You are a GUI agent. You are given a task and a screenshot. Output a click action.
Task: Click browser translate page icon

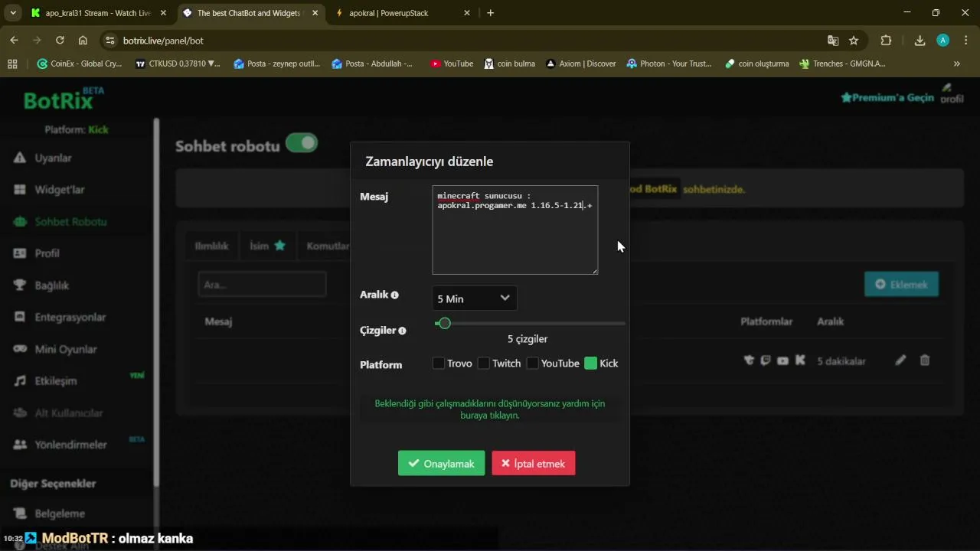point(833,41)
